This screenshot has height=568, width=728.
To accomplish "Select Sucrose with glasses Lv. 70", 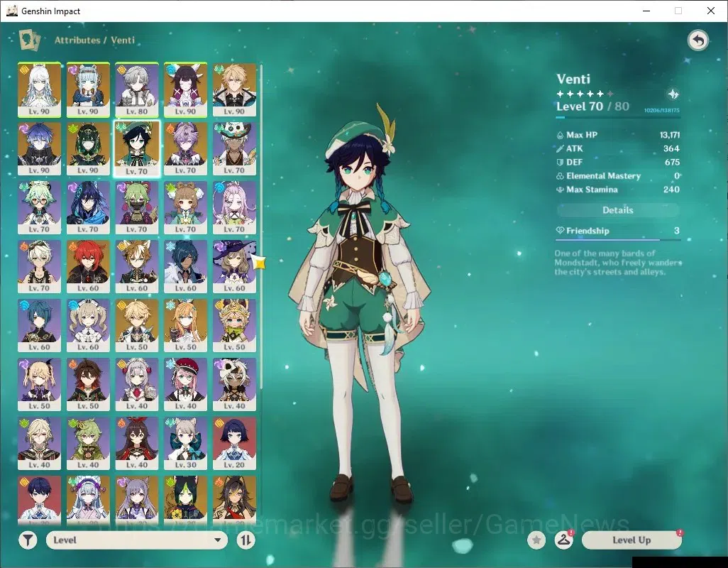I will 40,207.
